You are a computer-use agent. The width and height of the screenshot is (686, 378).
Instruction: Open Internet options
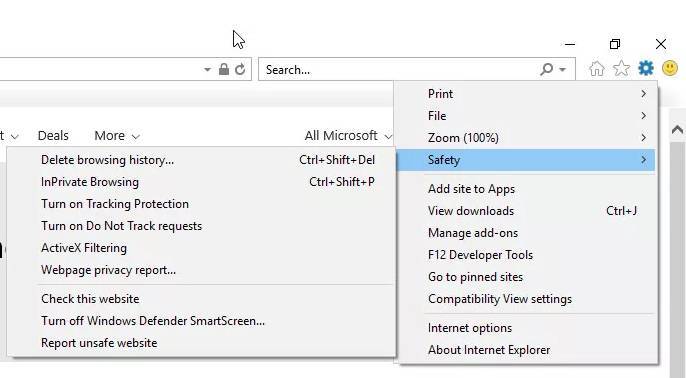coord(526,328)
